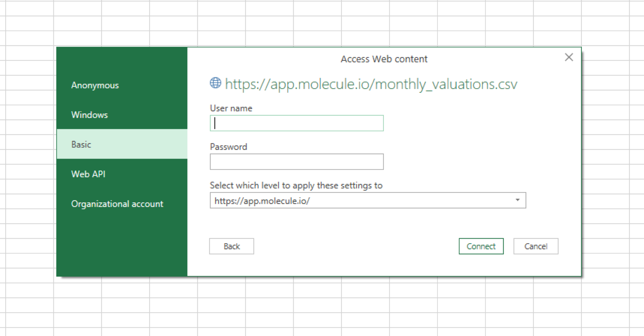Click empty green sidebar area below Organizational account
Viewport: 644px width, 336px height.
click(x=121, y=244)
